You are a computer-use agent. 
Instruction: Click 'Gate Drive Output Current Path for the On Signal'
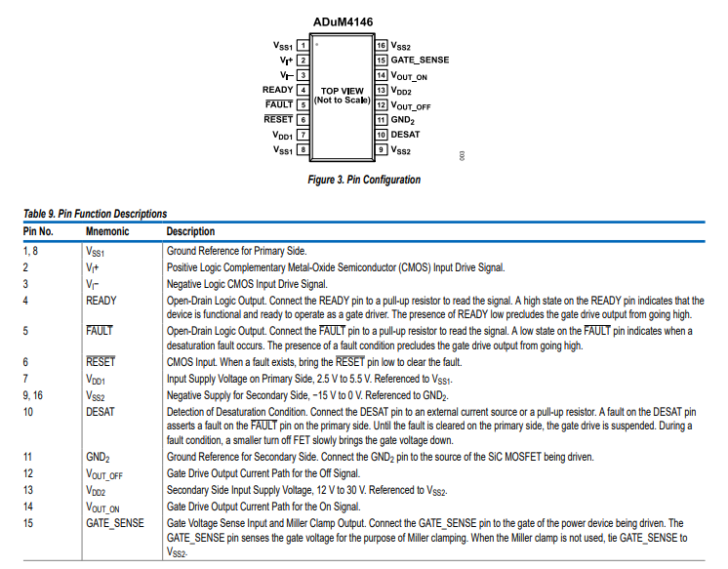263,507
